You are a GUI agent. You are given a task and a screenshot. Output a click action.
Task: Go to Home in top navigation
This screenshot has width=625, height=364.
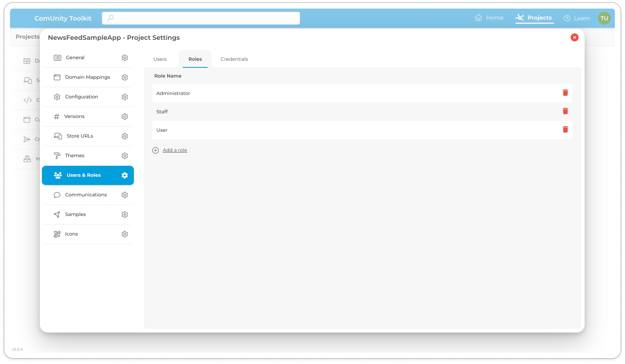(489, 18)
